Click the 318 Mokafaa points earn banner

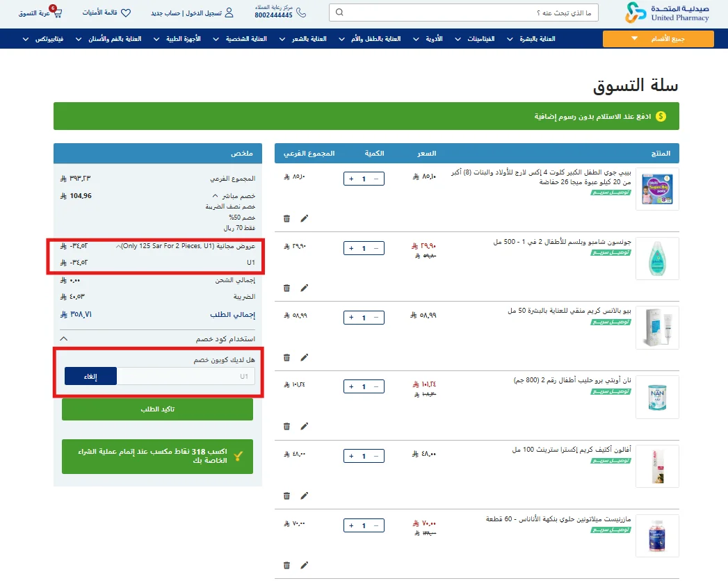[x=157, y=457]
